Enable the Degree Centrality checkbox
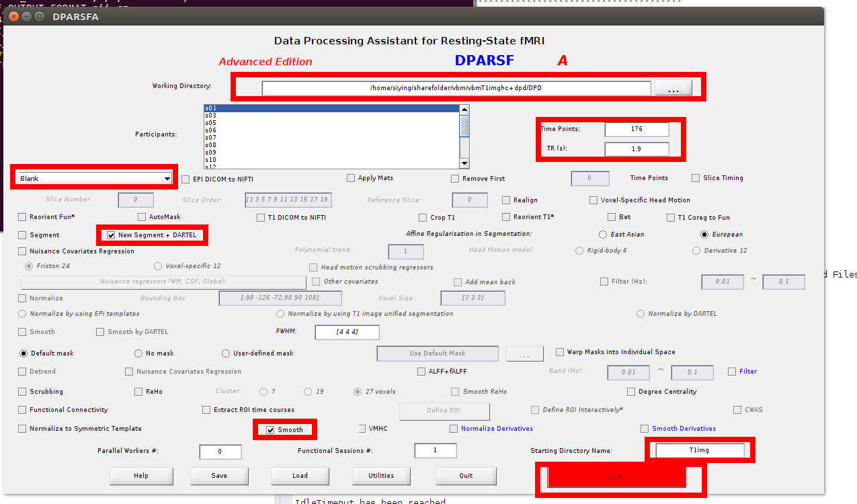This screenshot has height=504, width=857. click(x=631, y=392)
